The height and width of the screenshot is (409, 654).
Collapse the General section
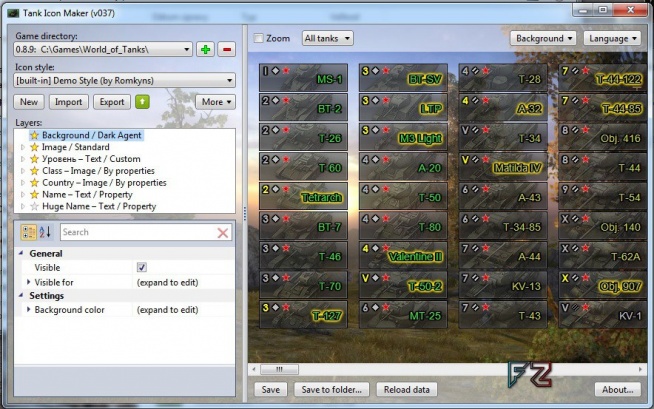[x=21, y=253]
